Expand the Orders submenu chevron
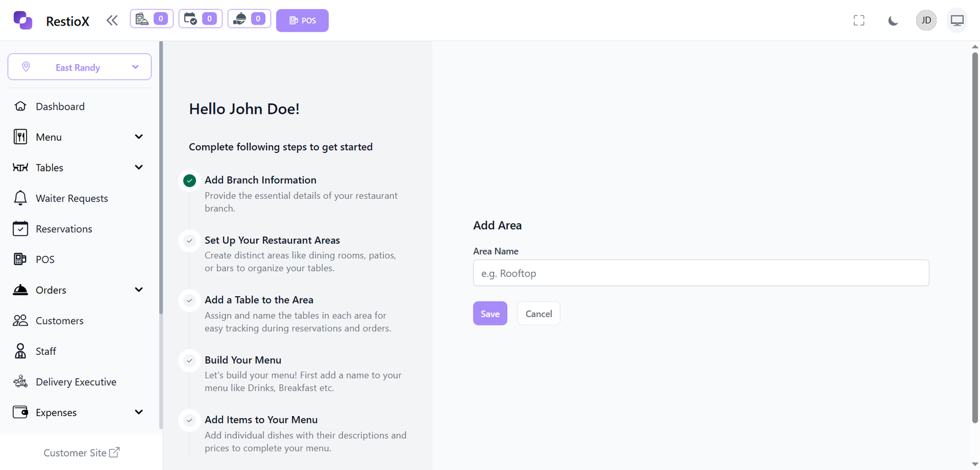 [139, 290]
